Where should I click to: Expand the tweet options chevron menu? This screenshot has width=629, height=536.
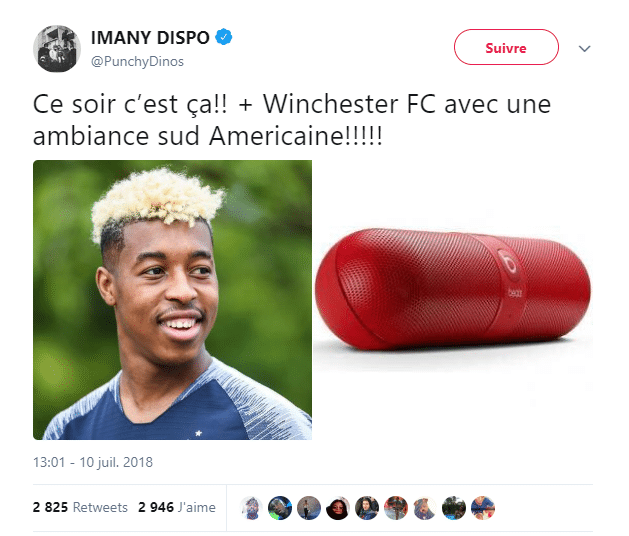[584, 49]
